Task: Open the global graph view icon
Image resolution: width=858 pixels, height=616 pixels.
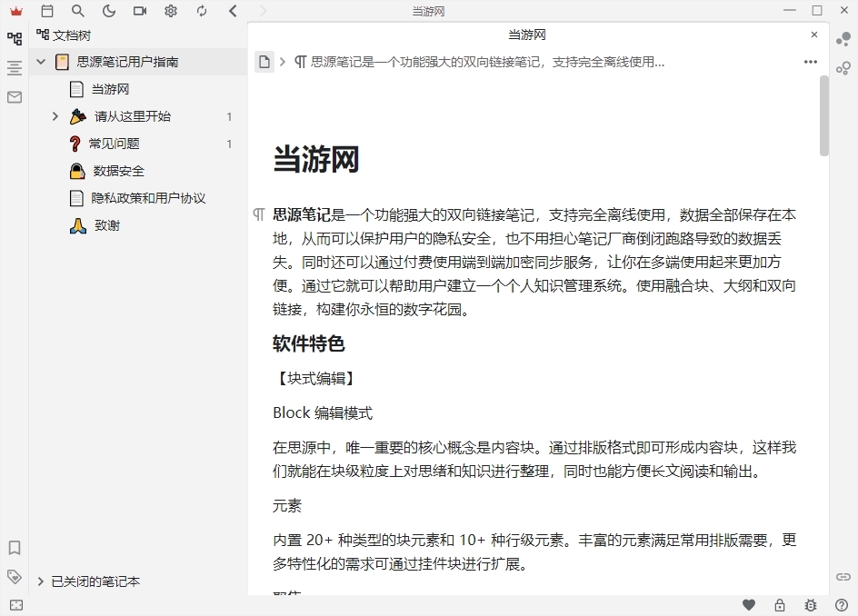Action: [843, 39]
